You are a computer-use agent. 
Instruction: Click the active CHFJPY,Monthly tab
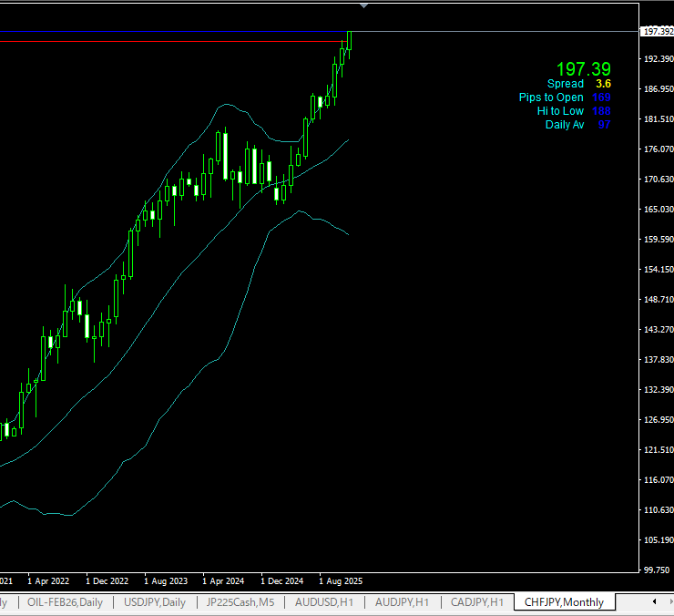(x=564, y=602)
